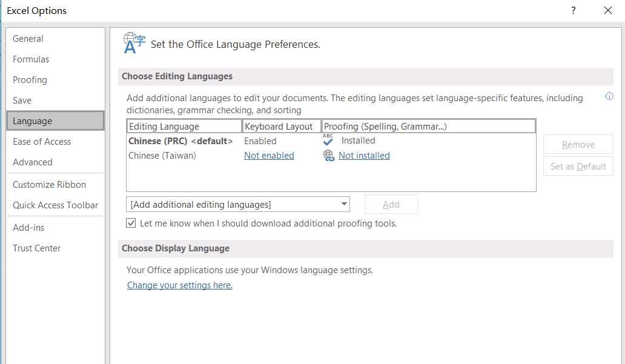This screenshot has width=625, height=364.
Task: Click the globe icon next to Not installed
Action: click(328, 156)
